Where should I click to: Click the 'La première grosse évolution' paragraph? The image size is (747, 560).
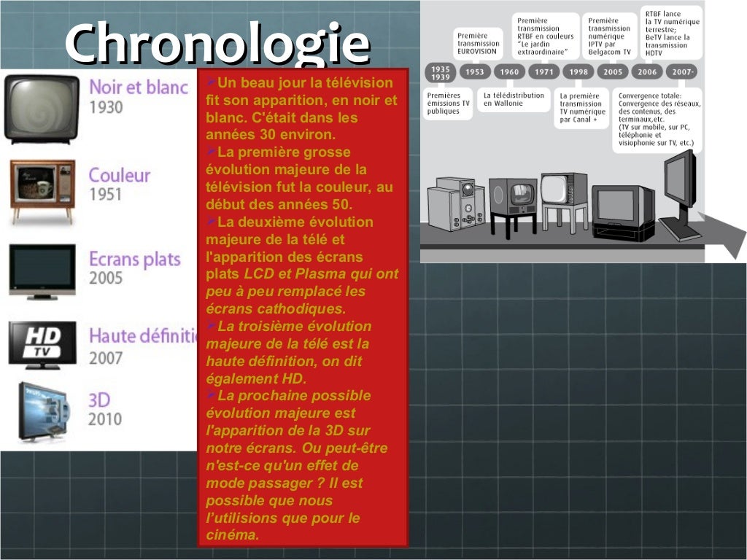coord(300,178)
